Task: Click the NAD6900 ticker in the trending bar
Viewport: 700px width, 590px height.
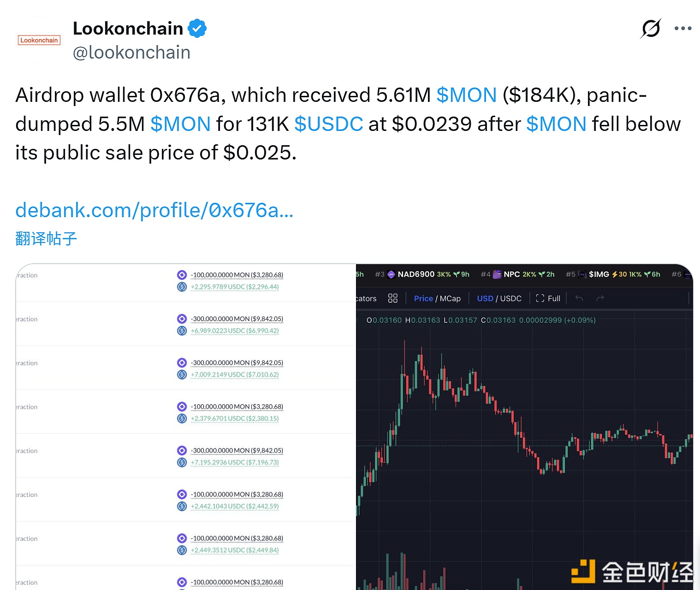Action: click(415, 274)
